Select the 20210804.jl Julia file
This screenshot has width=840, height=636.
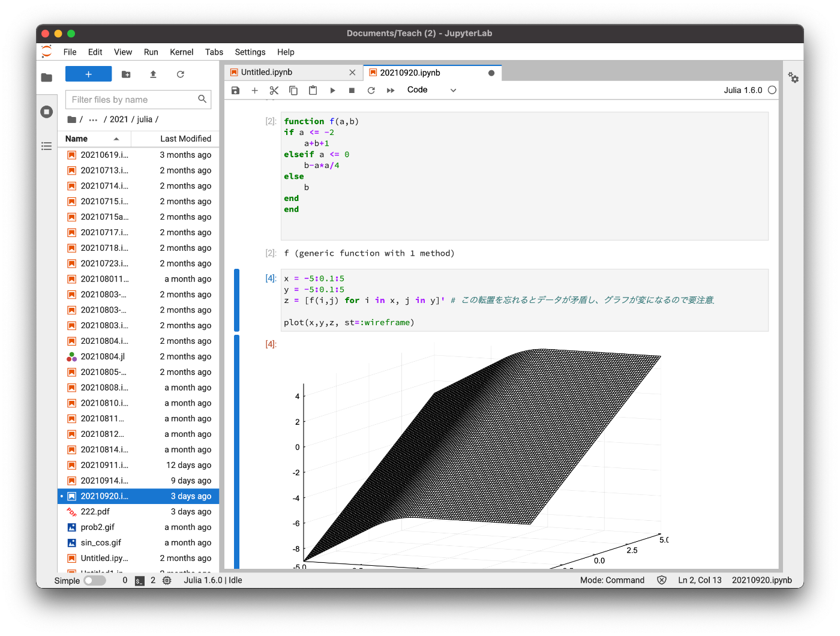coord(139,356)
